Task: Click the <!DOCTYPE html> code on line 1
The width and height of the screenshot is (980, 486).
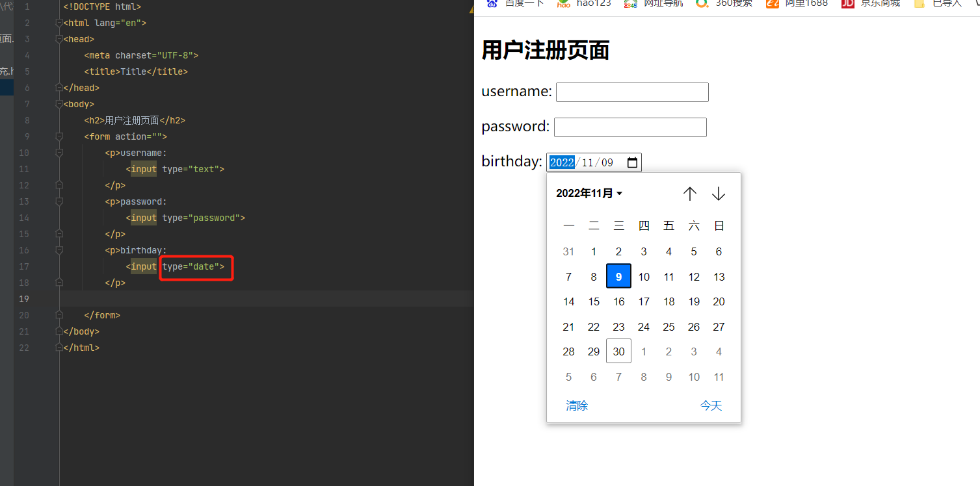Action: [102, 6]
